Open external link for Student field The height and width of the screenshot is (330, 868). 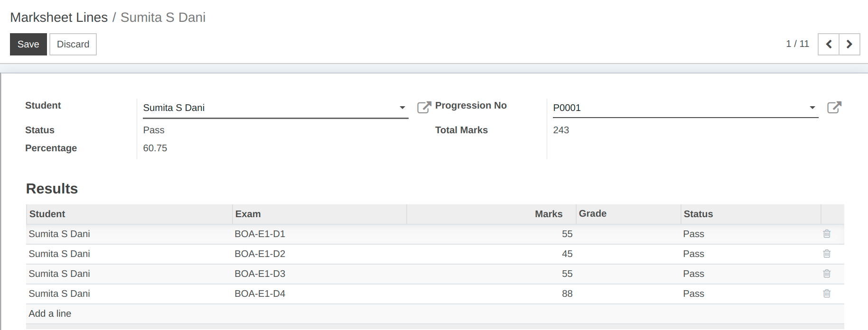click(x=424, y=108)
